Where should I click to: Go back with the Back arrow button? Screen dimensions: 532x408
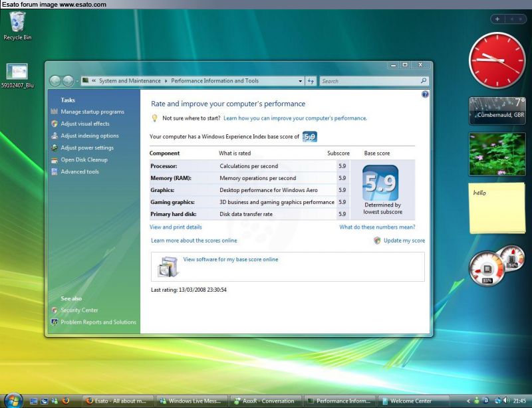55,80
